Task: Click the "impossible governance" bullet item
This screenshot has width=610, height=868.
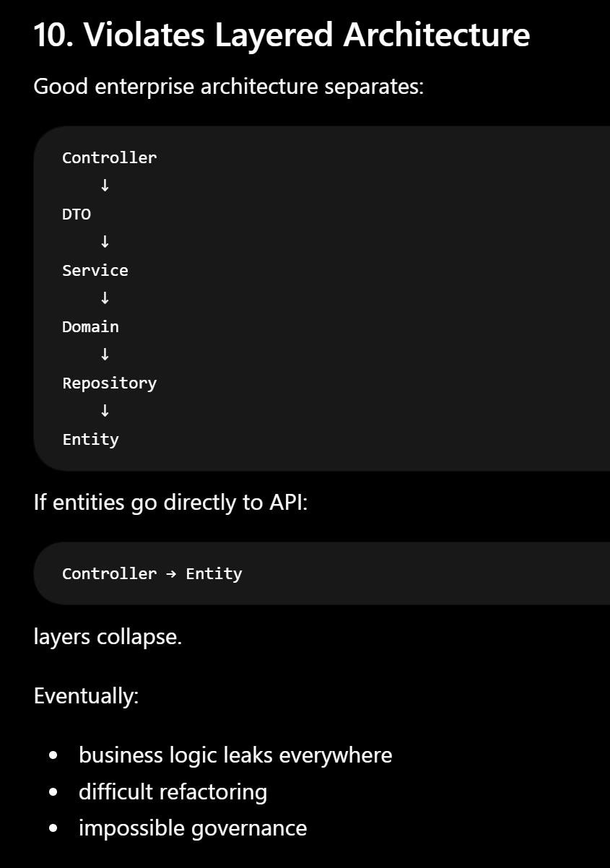Action: pos(193,828)
